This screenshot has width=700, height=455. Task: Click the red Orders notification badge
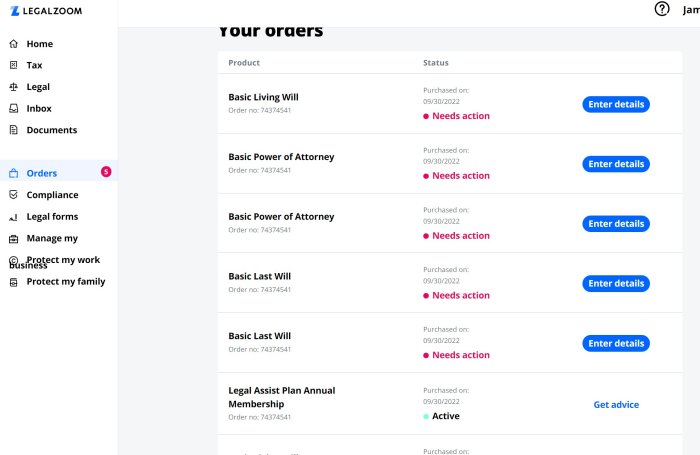click(x=106, y=171)
